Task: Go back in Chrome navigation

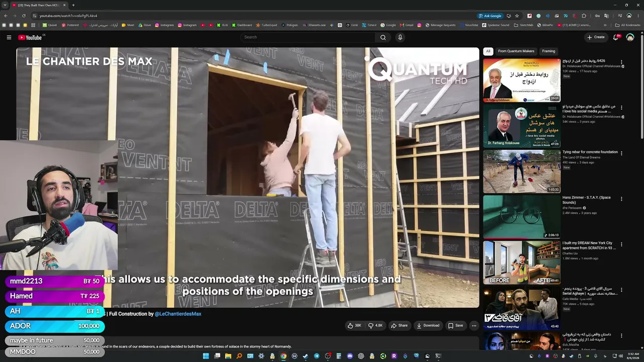Action: 6,16
